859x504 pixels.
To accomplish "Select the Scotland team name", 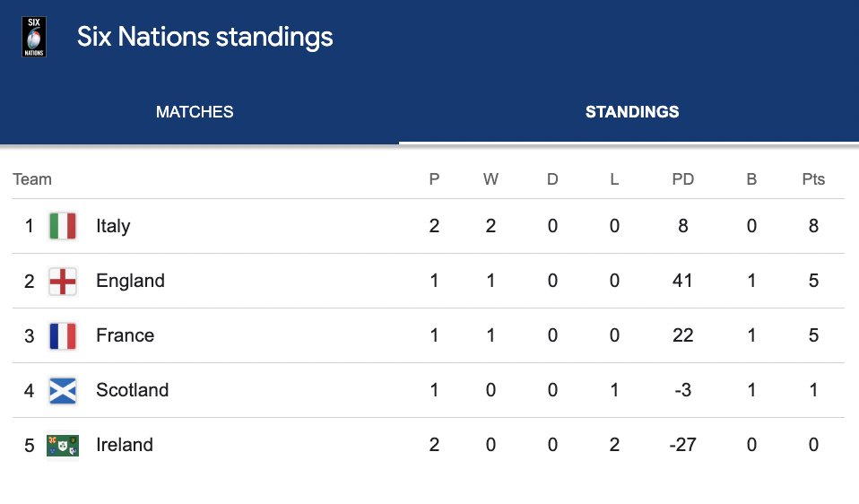I will [132, 390].
